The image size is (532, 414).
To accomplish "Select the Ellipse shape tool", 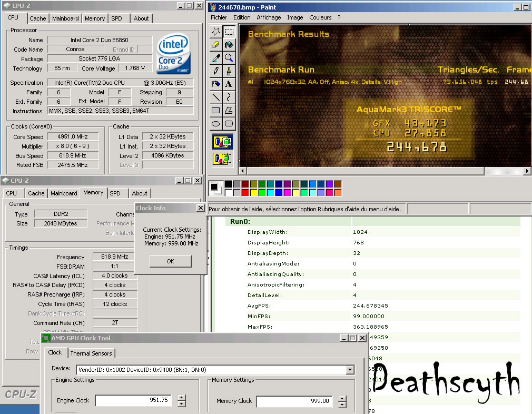I will coord(216,124).
